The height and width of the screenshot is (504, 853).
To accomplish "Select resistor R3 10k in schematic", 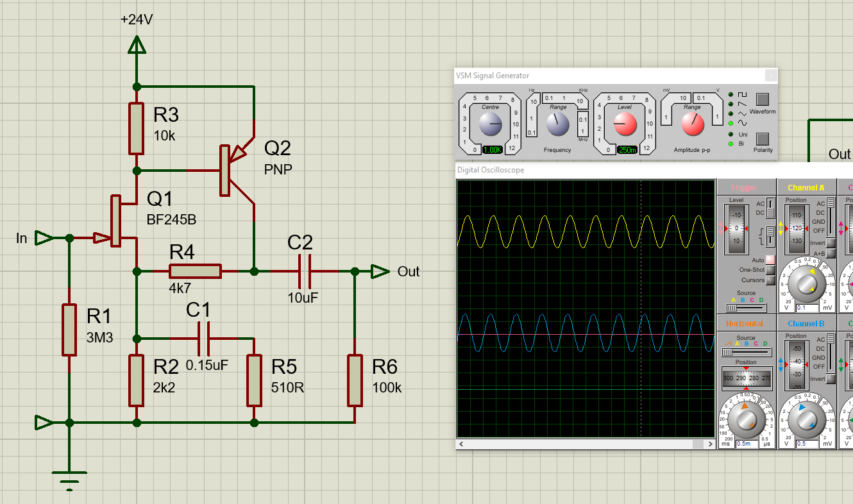I will click(x=136, y=128).
